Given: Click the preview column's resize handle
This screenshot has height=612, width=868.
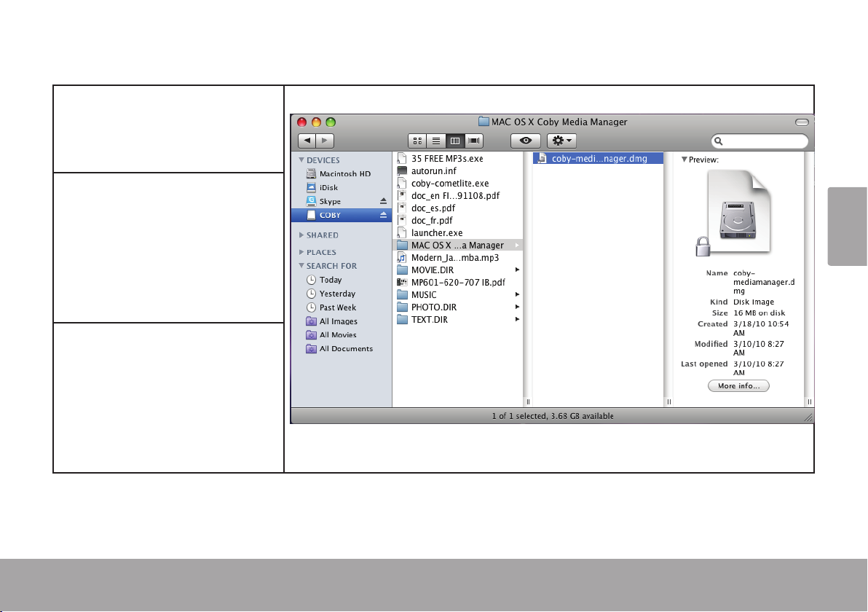Looking at the screenshot, I should coord(809,402).
